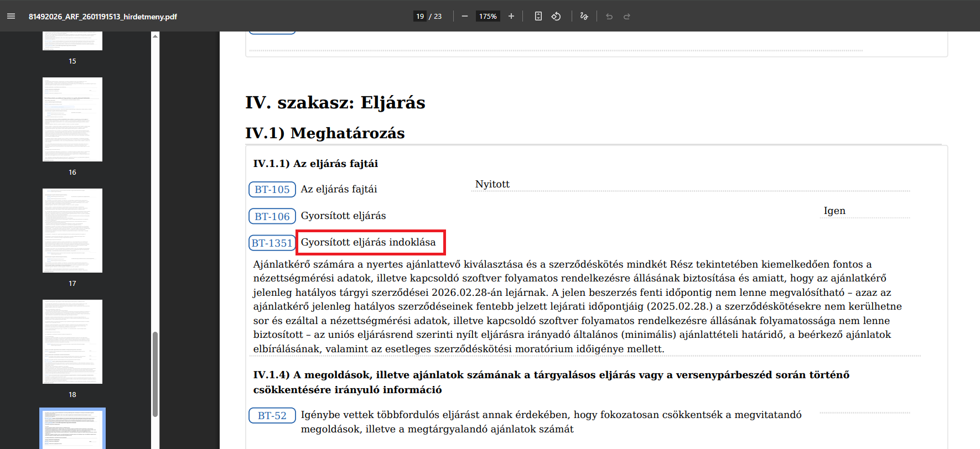Click the fit to page icon
This screenshot has height=449, width=980.
click(538, 17)
